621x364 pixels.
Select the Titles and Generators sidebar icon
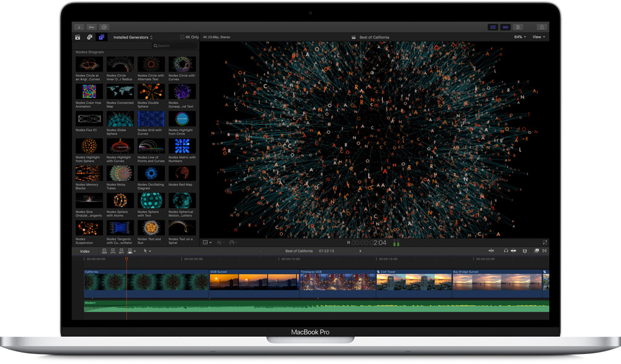pyautogui.click(x=102, y=37)
